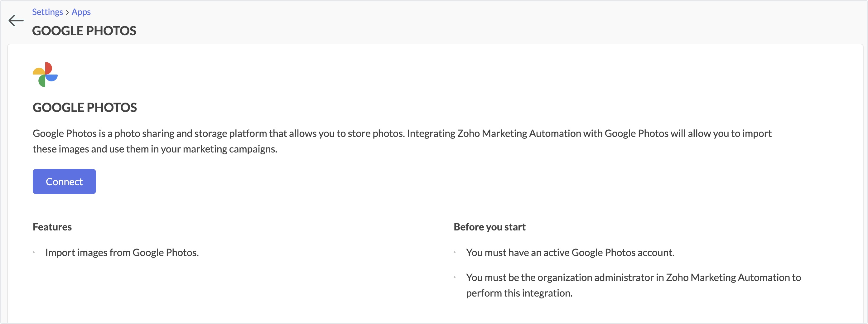868x324 pixels.
Task: Open the Apps breadcrumb link
Action: pos(81,12)
